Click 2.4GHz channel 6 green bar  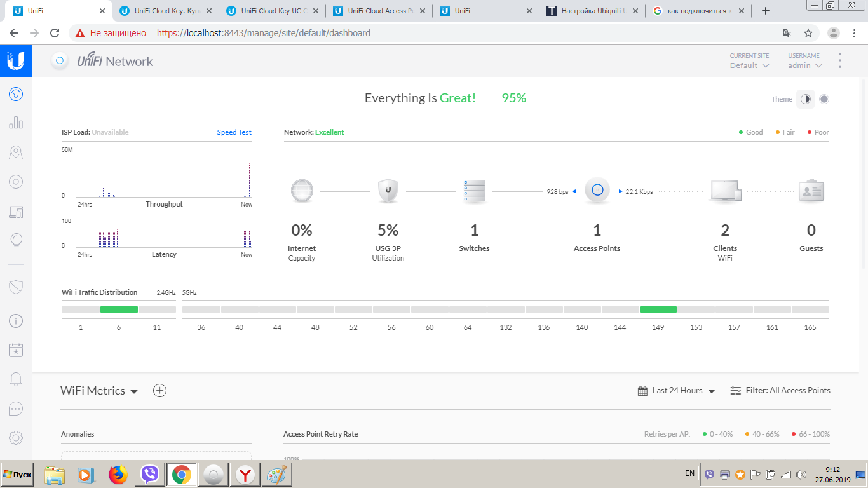pos(119,309)
